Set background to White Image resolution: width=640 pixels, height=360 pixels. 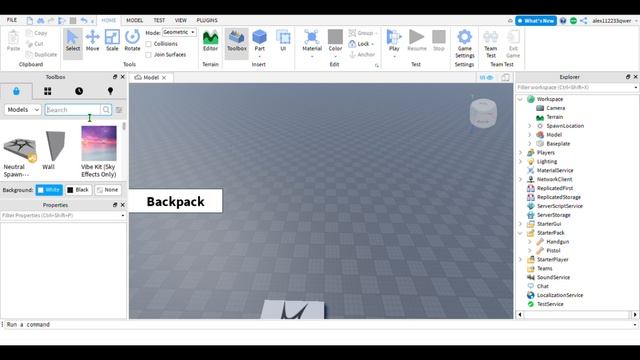pyautogui.click(x=49, y=190)
